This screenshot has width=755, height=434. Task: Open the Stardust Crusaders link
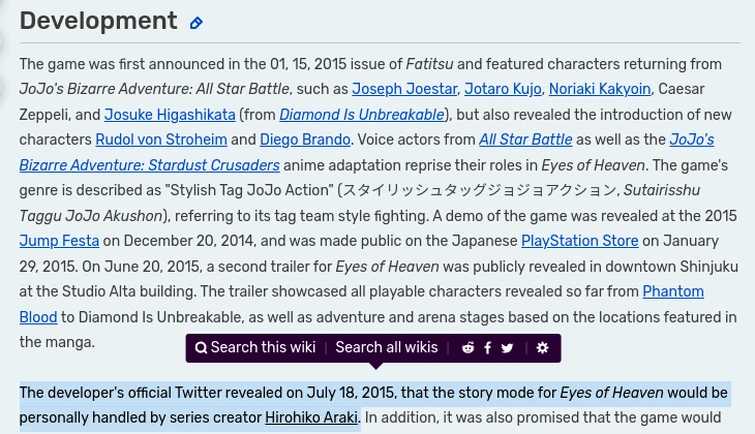click(149, 166)
